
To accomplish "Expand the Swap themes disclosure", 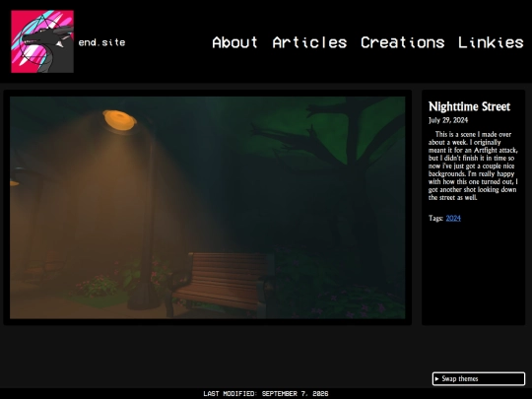I will point(479,378).
